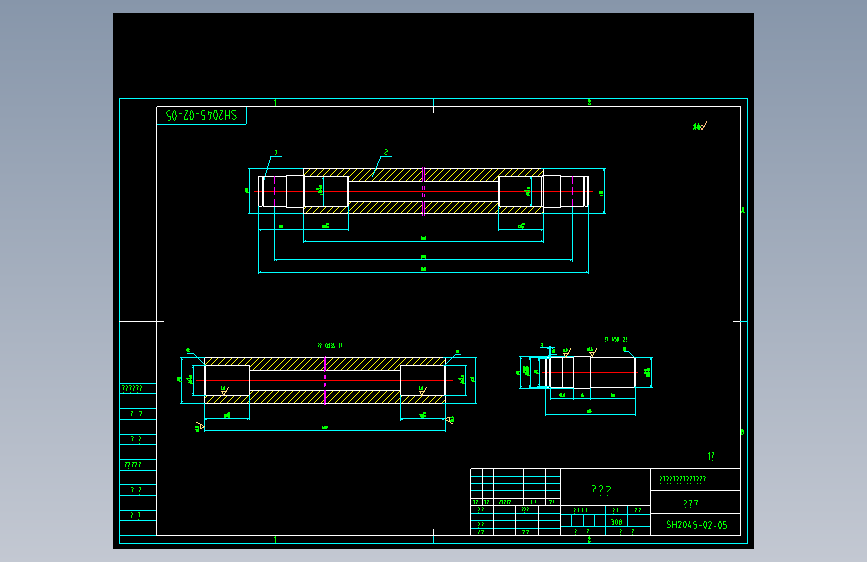Click the hatched sleeve section in top assembly view
Image resolution: width=867 pixels, height=562 pixels.
pos(423,191)
